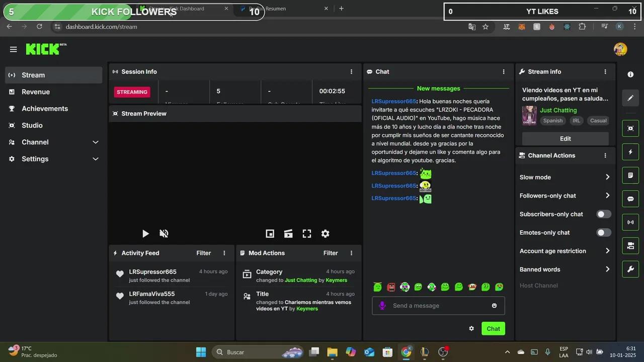
Task: Open the Filter in Activity Feed
Action: tap(203, 253)
